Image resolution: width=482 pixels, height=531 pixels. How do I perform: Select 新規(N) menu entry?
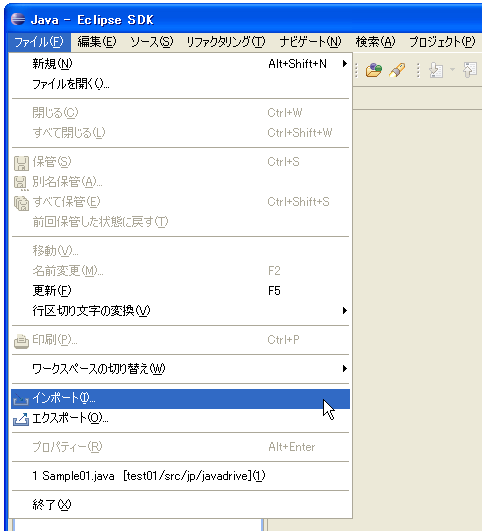tap(180, 64)
